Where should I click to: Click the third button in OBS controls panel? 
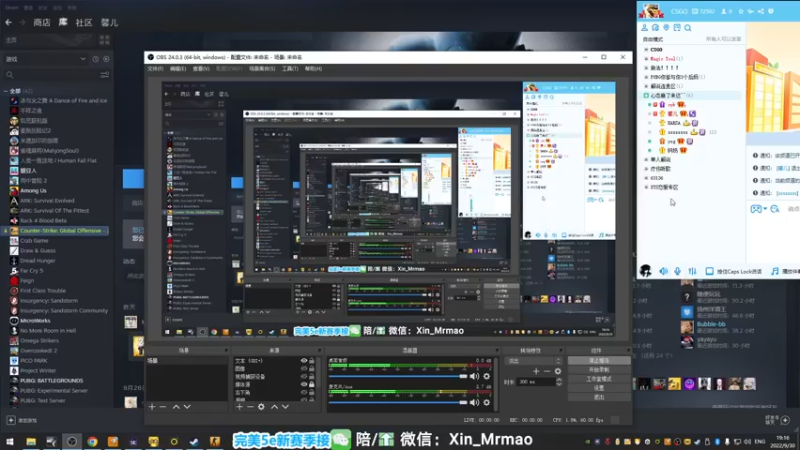point(599,379)
